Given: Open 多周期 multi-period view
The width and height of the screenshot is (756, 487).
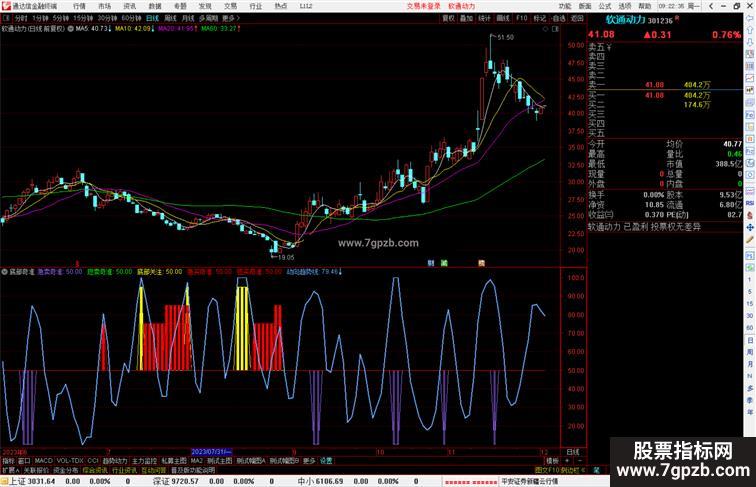Looking at the screenshot, I should click(x=208, y=18).
